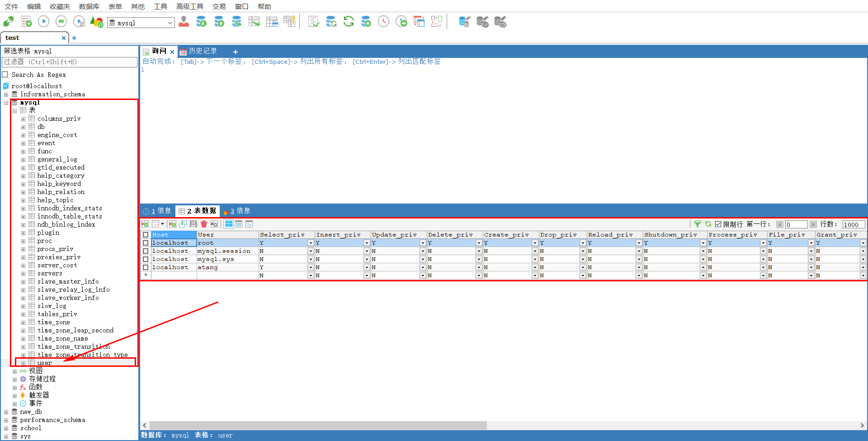Click the 第一行 first row field

pos(796,224)
